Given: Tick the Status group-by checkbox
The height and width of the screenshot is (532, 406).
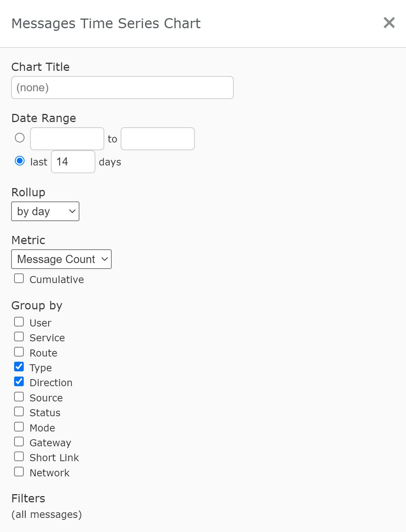Looking at the screenshot, I should coord(19,412).
